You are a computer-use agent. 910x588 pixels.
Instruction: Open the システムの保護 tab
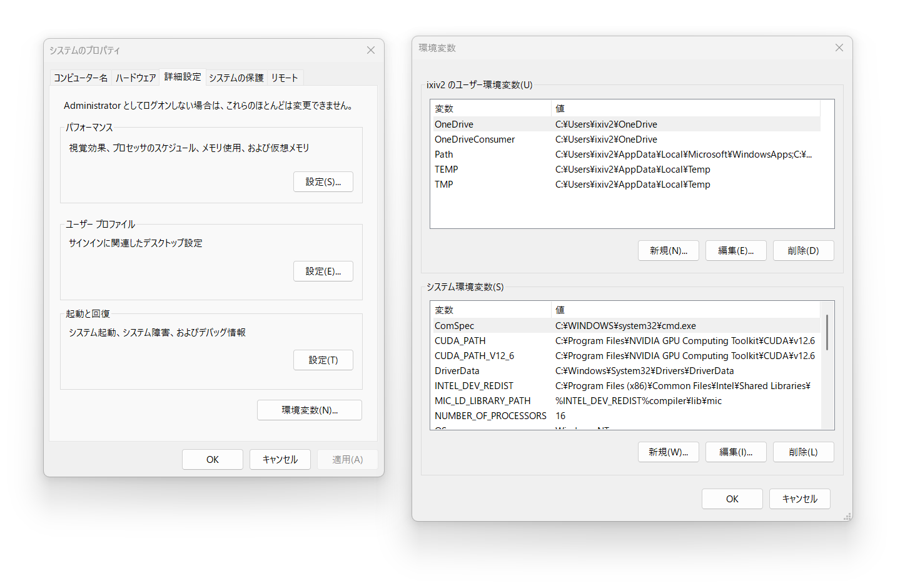236,77
